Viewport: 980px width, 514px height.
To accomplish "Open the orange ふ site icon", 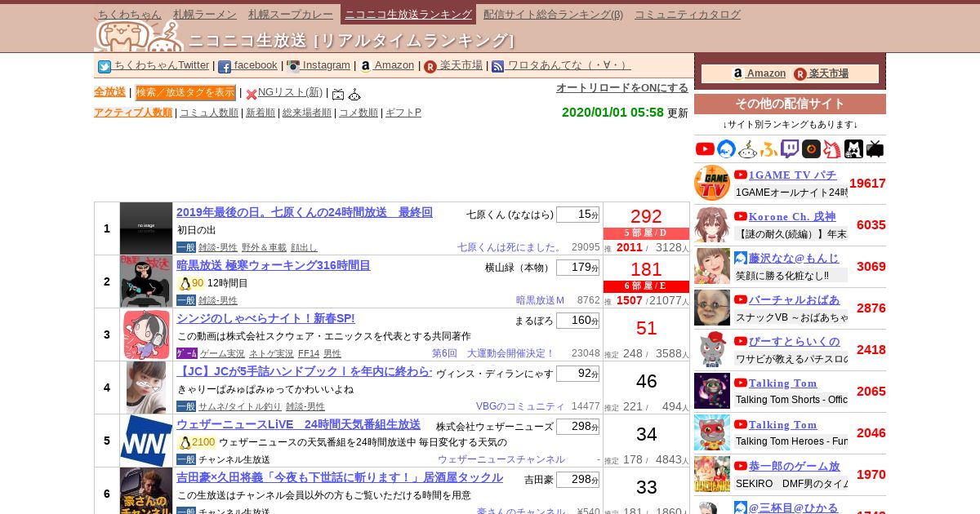I will (x=768, y=148).
